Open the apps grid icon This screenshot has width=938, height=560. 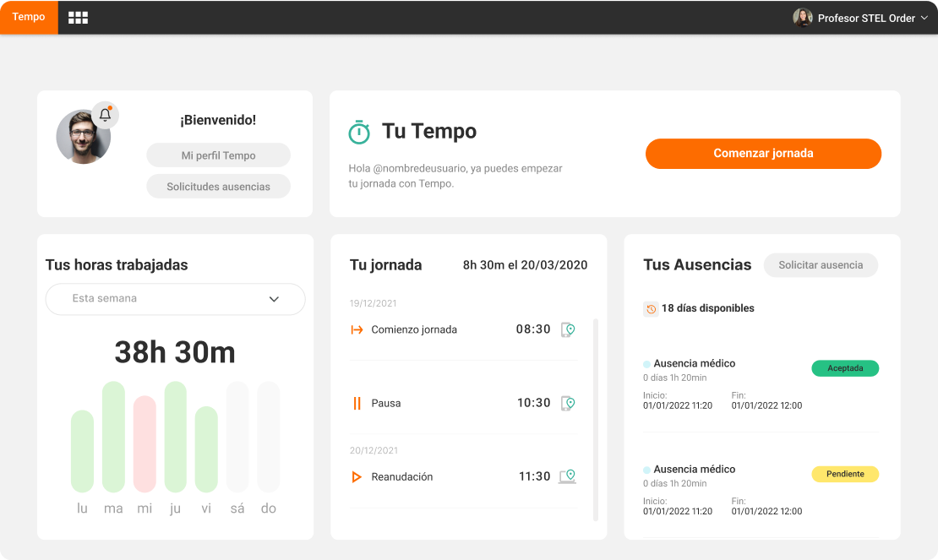(x=78, y=18)
